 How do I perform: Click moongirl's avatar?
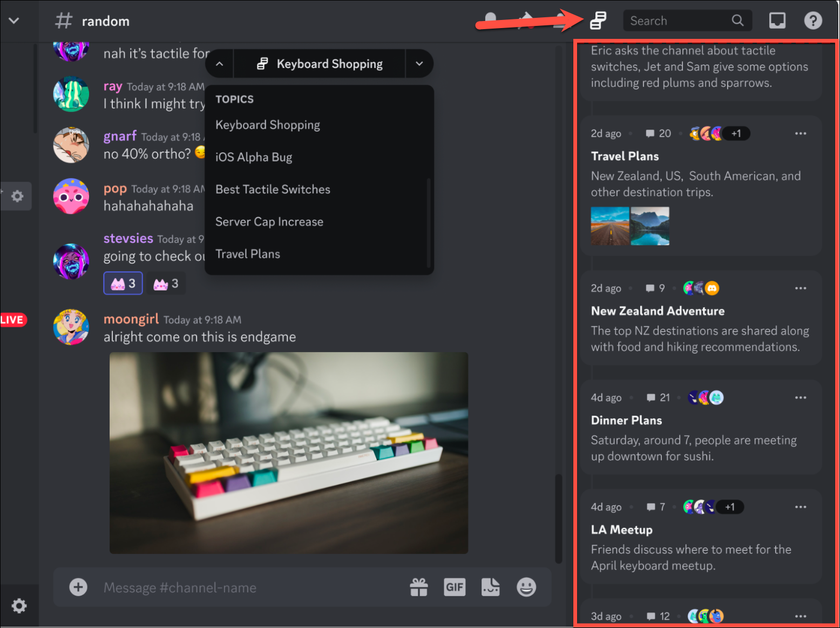(71, 327)
